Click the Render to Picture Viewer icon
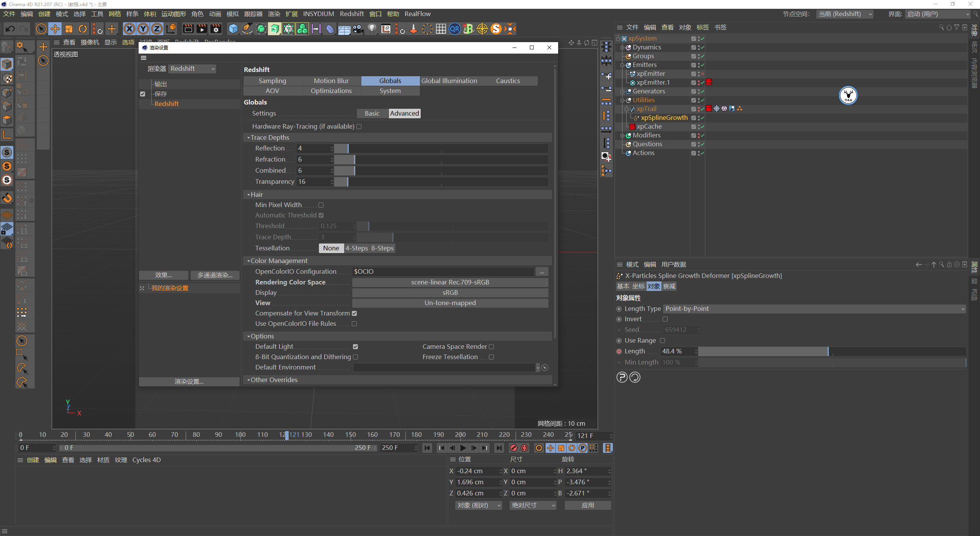 click(202, 29)
